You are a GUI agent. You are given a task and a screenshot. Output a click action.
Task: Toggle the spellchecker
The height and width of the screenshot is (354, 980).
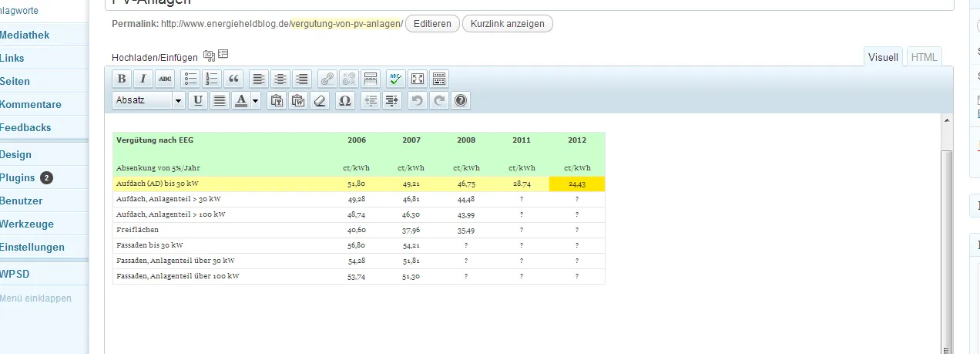[x=396, y=79]
